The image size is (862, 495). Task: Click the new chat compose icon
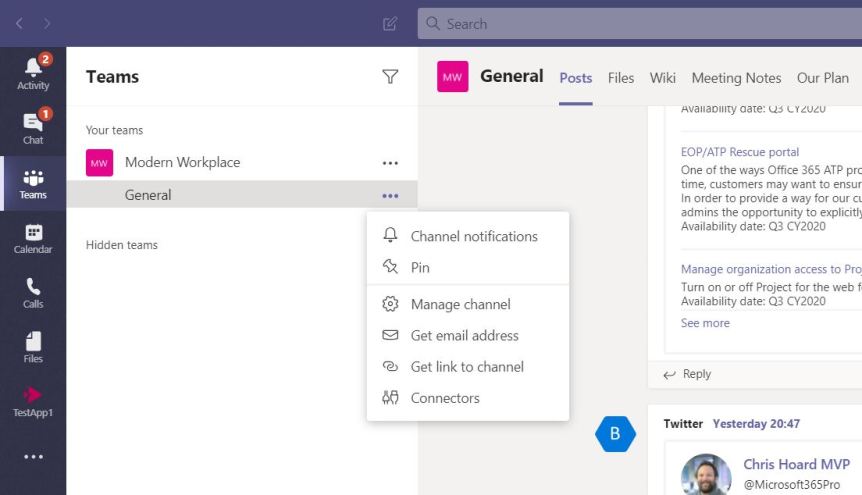[390, 24]
